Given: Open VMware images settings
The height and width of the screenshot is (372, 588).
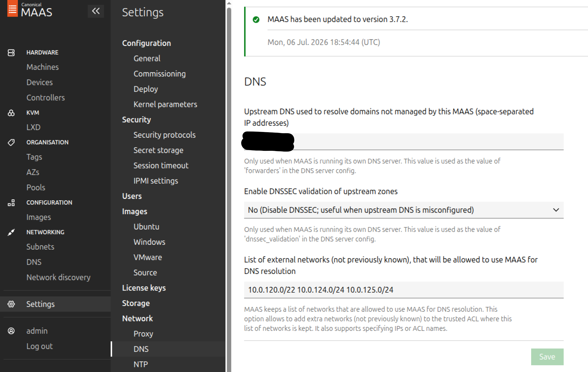Looking at the screenshot, I should point(148,258).
